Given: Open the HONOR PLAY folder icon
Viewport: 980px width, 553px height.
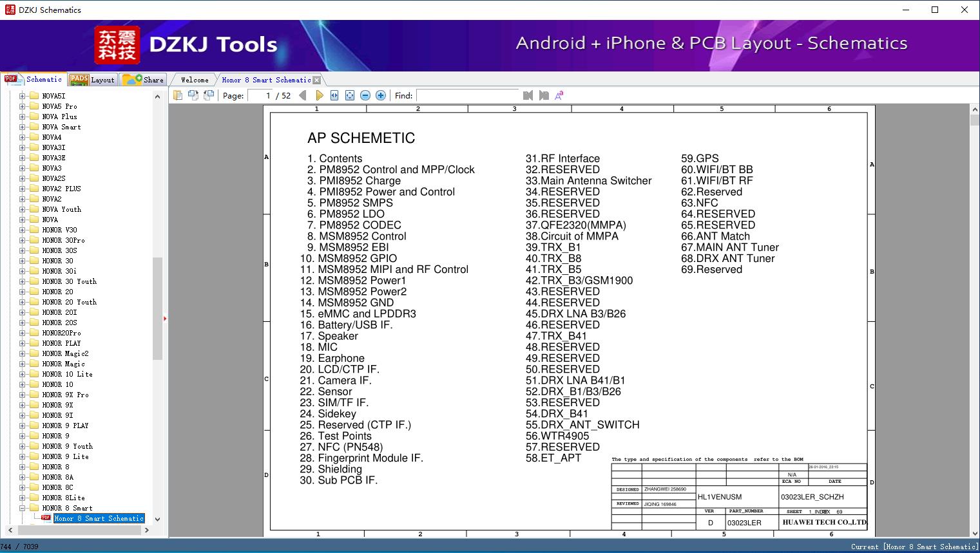Looking at the screenshot, I should coord(34,343).
